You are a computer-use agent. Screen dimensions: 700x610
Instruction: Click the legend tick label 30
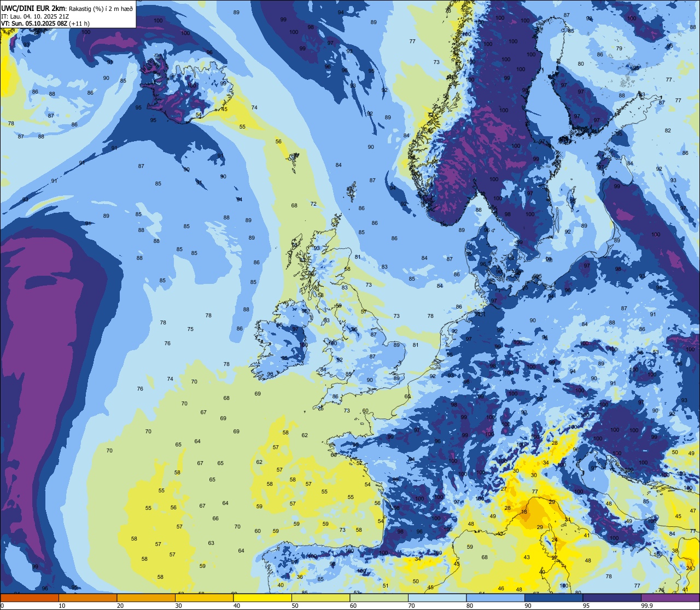tap(178, 606)
